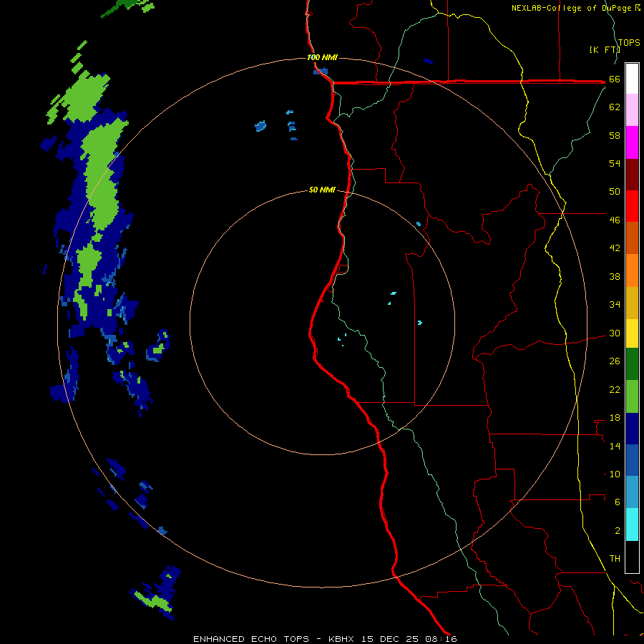This screenshot has height=644, width=644.
Task: Select the legend value '22'
Action: click(x=615, y=389)
